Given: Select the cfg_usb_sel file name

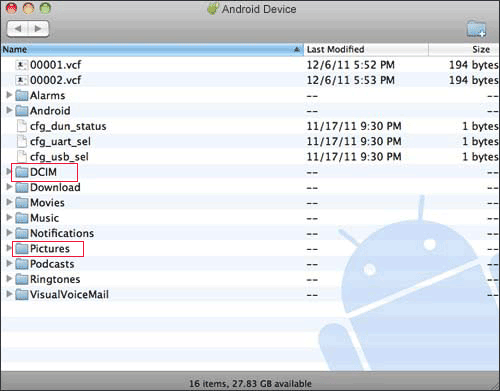Looking at the screenshot, I should coord(59,157).
